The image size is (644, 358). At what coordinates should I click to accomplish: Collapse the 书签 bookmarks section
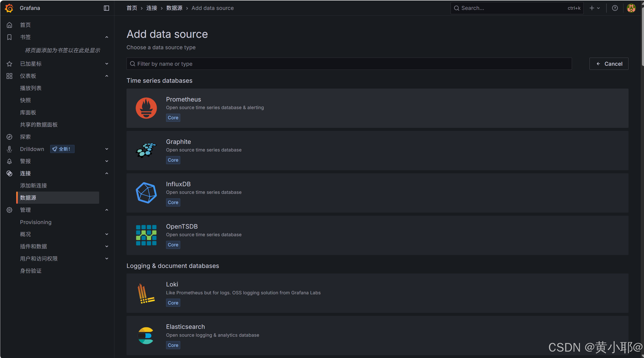(107, 37)
